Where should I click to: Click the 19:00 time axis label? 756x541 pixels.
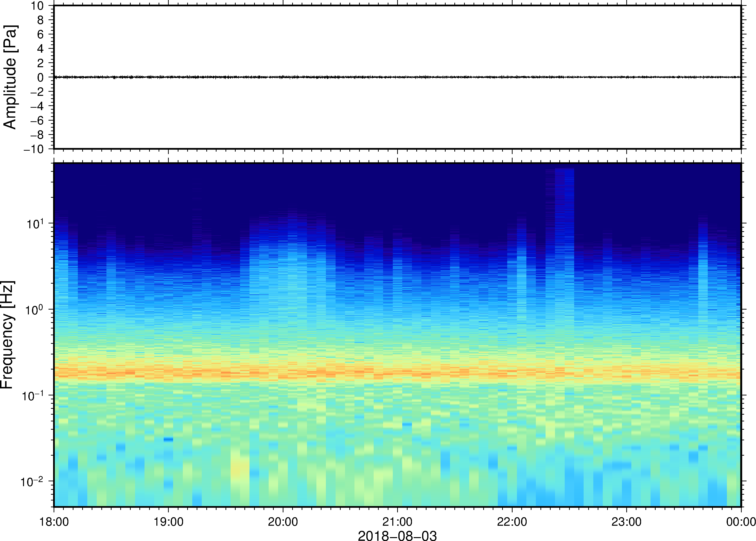tap(169, 522)
